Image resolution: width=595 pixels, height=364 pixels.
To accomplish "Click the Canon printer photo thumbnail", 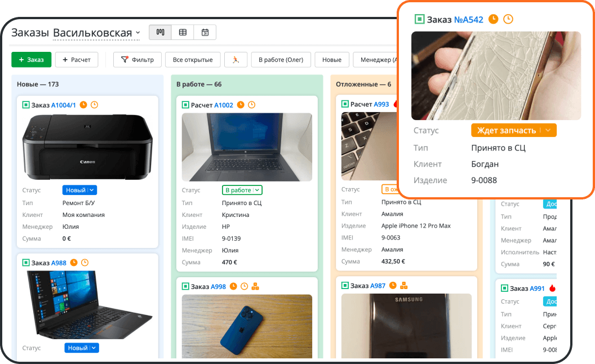I will (87, 147).
